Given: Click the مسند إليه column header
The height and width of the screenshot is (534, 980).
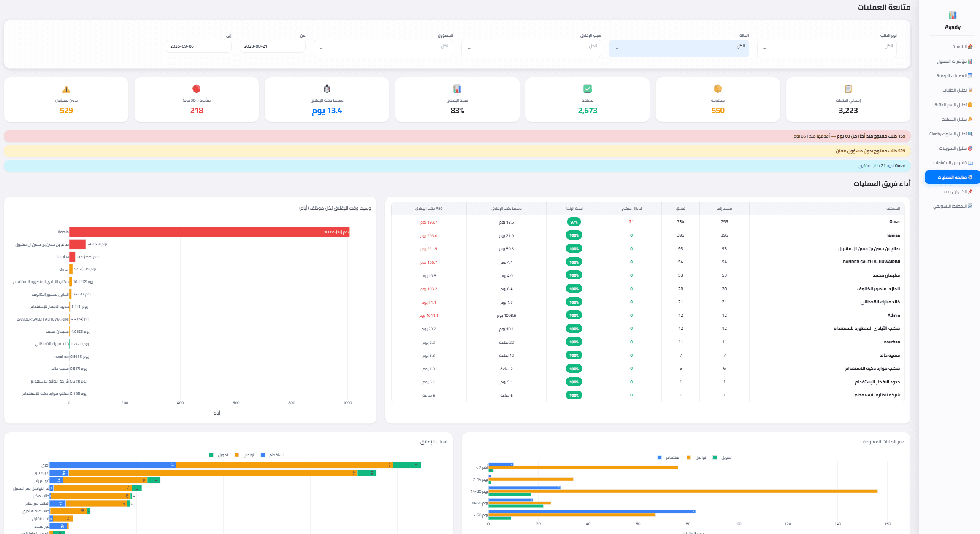Looking at the screenshot, I should click(x=724, y=209).
